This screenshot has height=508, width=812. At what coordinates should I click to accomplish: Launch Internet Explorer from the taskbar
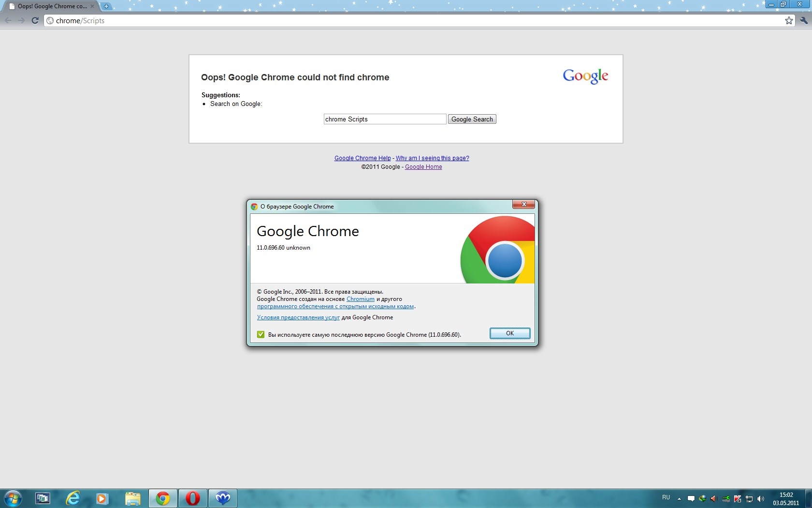pyautogui.click(x=72, y=498)
